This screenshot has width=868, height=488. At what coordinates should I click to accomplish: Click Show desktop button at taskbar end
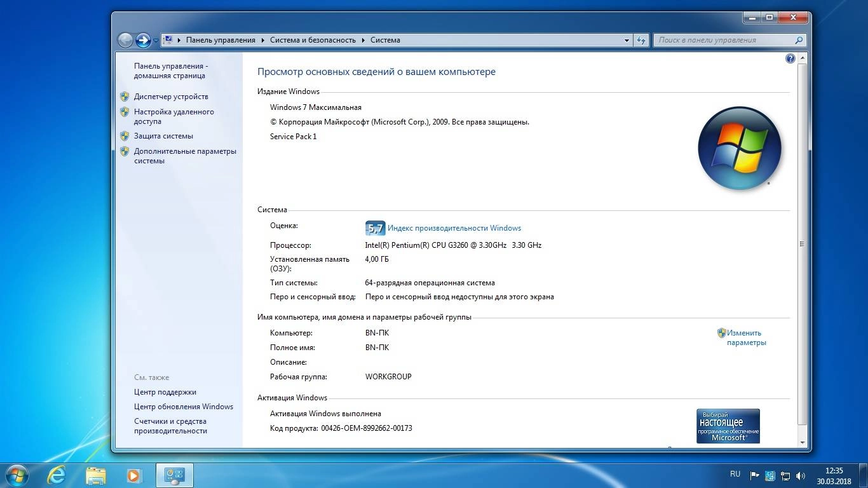pos(864,475)
